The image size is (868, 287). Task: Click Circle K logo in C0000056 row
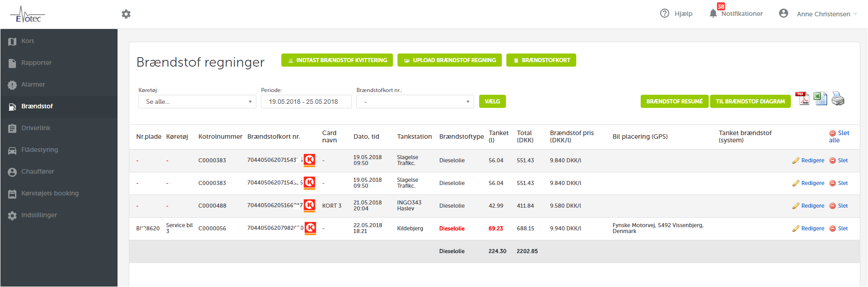pyautogui.click(x=310, y=228)
